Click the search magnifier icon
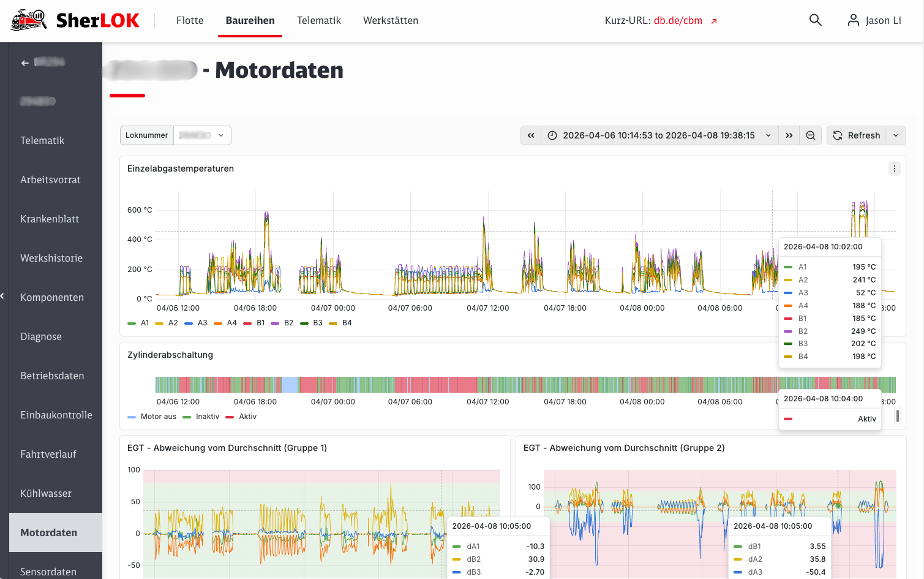Screen dimensions: 924x579 click(x=815, y=20)
